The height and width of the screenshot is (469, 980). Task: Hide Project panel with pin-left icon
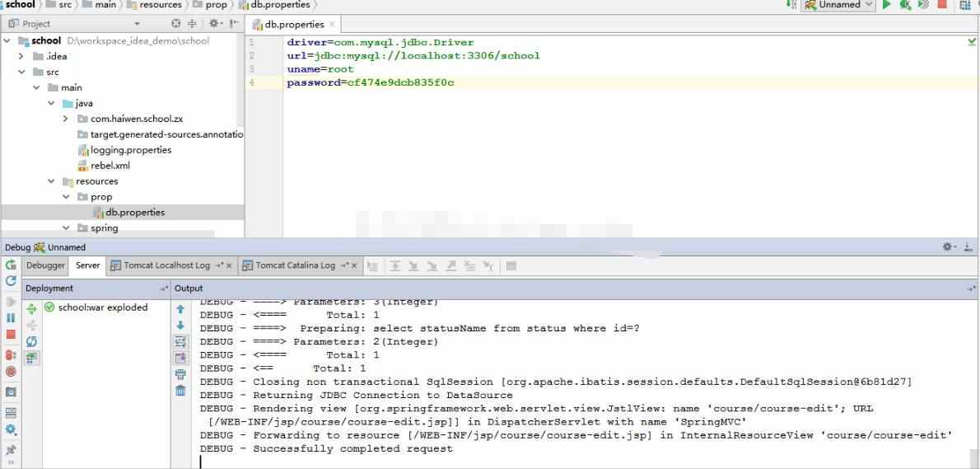(234, 24)
